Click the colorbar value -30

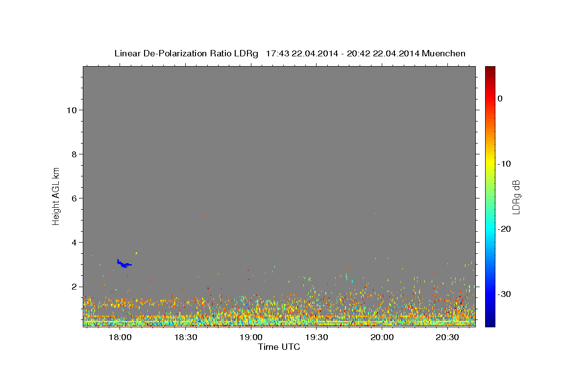[x=505, y=294]
